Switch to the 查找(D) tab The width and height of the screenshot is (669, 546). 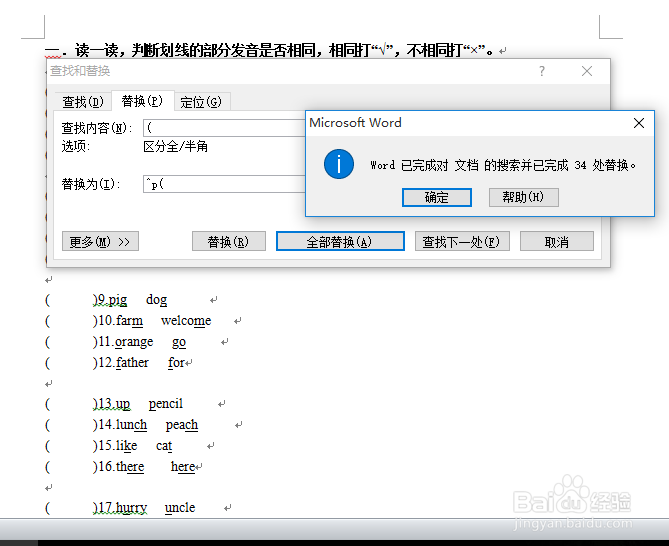[x=83, y=102]
